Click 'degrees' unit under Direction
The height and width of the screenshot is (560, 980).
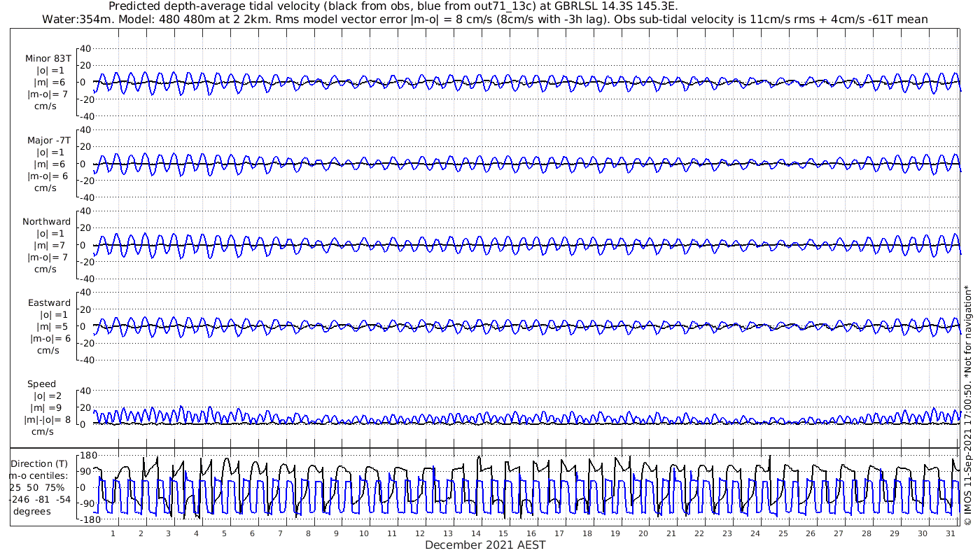pyautogui.click(x=32, y=512)
